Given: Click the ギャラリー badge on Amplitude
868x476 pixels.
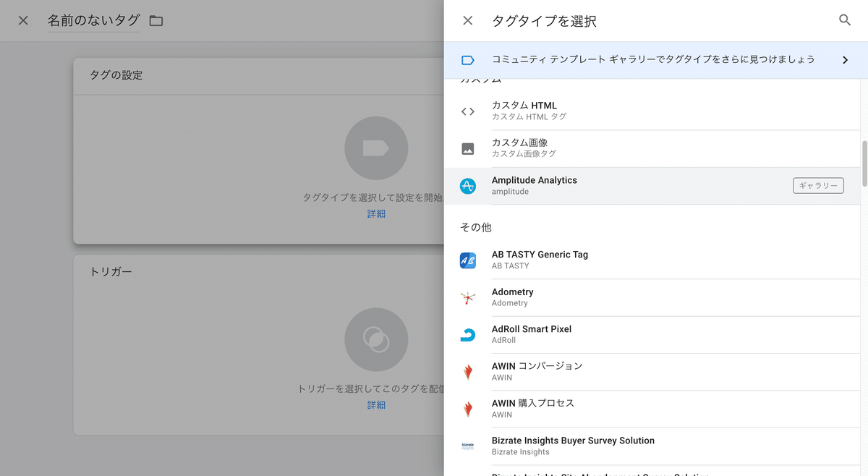Looking at the screenshot, I should pos(818,186).
